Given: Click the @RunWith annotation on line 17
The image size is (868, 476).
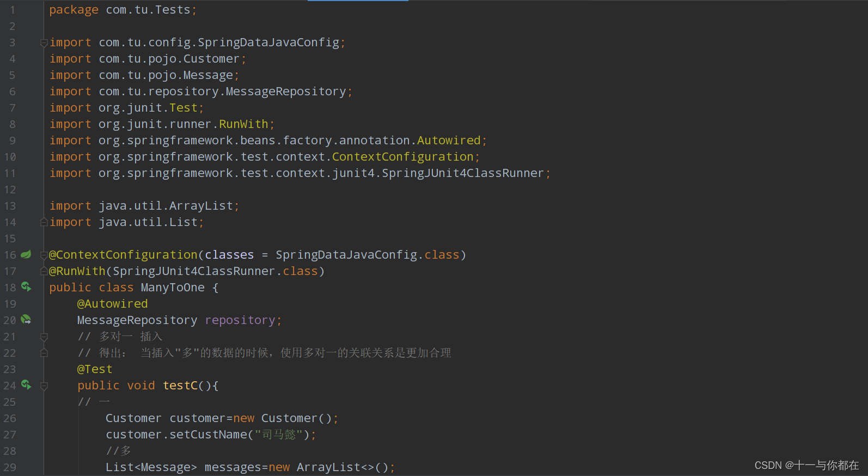Looking at the screenshot, I should pyautogui.click(x=77, y=271).
